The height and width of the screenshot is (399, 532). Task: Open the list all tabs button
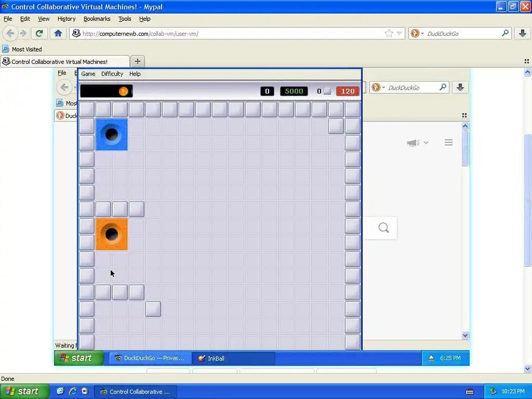coord(527,61)
